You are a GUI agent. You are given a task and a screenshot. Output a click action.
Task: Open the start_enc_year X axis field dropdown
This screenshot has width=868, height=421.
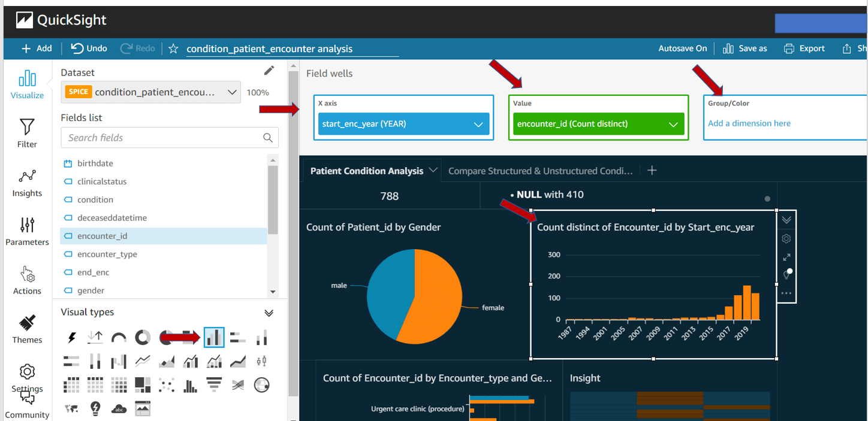coord(478,123)
